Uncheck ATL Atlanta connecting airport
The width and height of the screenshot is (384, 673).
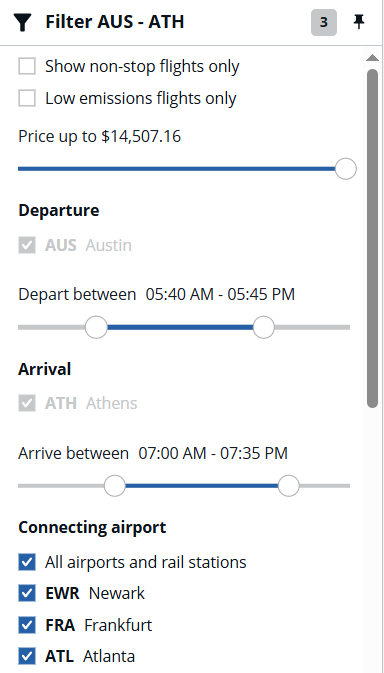point(27,656)
